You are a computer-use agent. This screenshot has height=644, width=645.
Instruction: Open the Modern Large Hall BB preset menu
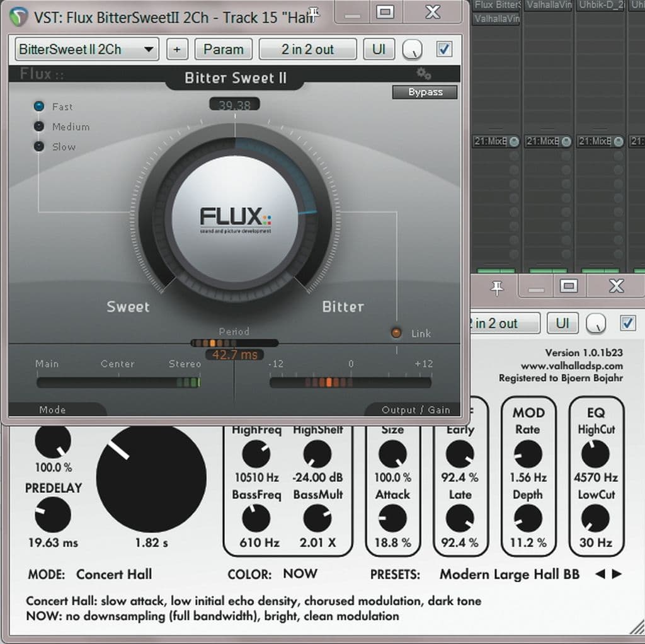pos(509,574)
